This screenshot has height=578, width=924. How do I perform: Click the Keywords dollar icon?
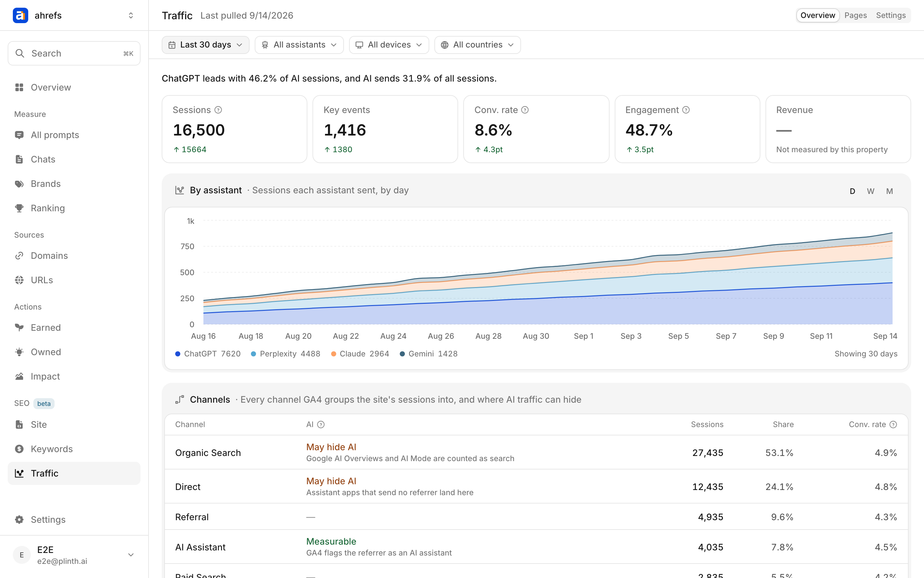[x=19, y=449]
